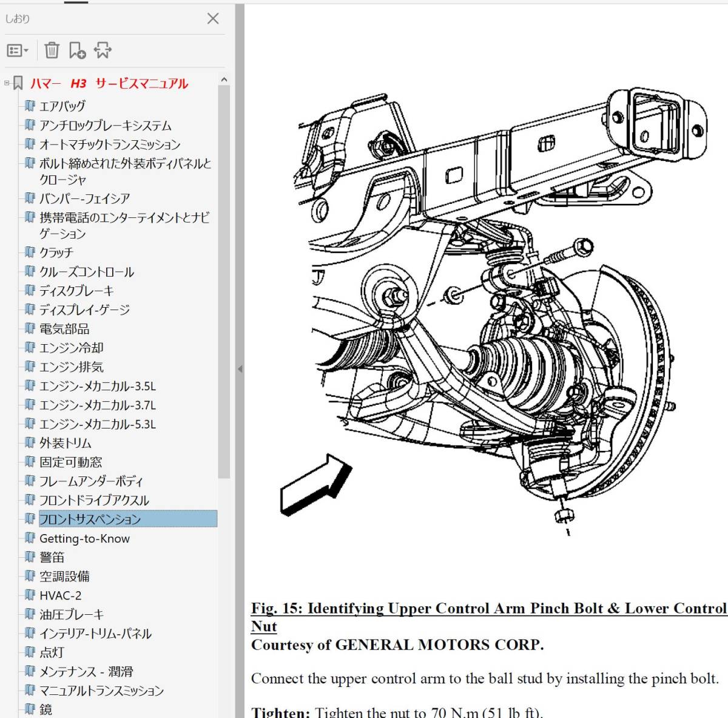Click 'Courtesy of GENERAL MOTORS CORP.' text
Viewport: 728px width, 718px height.
[397, 645]
